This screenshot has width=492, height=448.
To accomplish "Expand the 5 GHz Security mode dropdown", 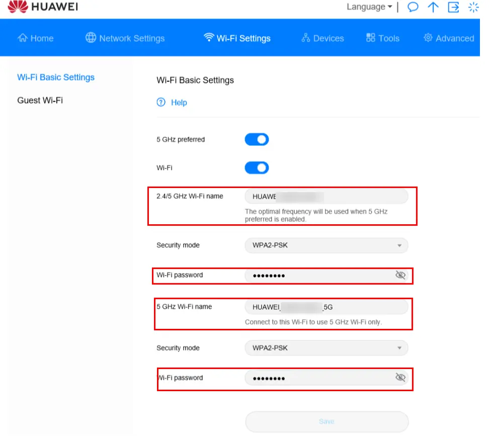I will click(x=326, y=348).
